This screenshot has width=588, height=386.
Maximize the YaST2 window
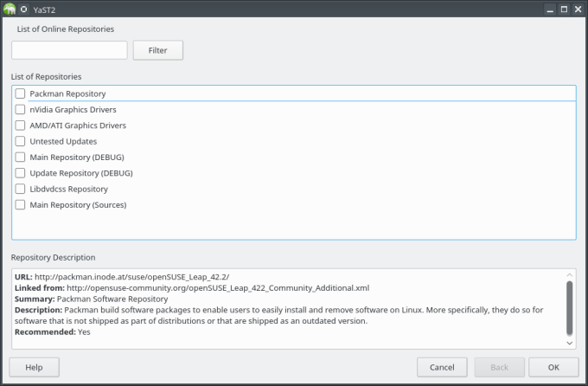coord(563,9)
